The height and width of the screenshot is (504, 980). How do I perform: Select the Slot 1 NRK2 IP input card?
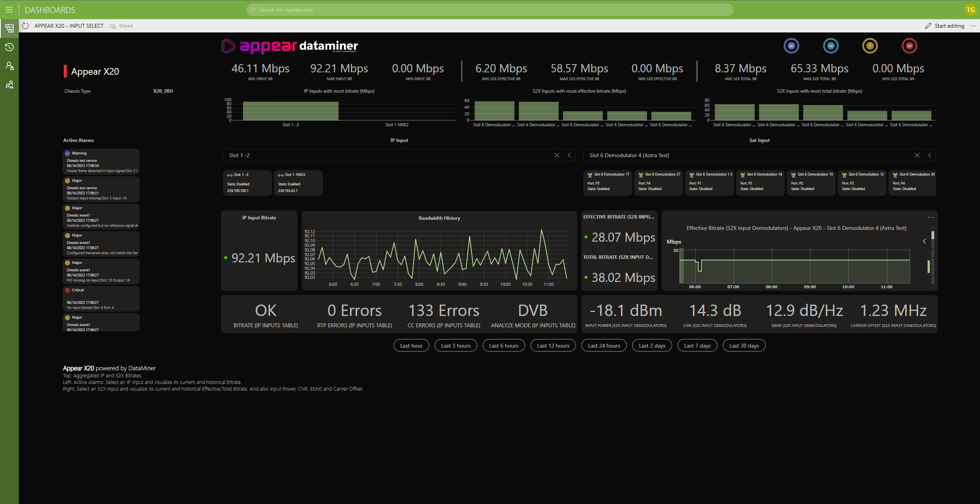(x=298, y=183)
